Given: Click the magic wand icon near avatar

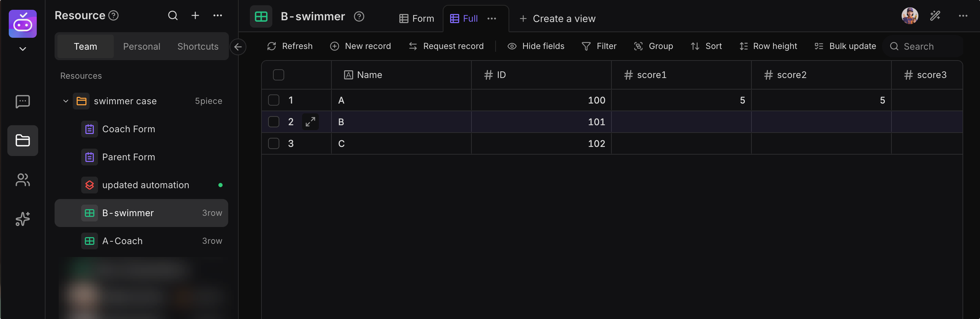Looking at the screenshot, I should pos(935,16).
